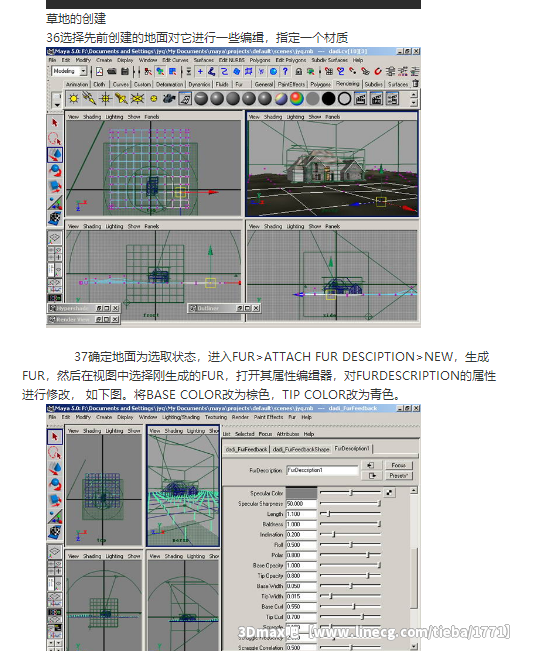Click the FurDescription name input field

322,470
